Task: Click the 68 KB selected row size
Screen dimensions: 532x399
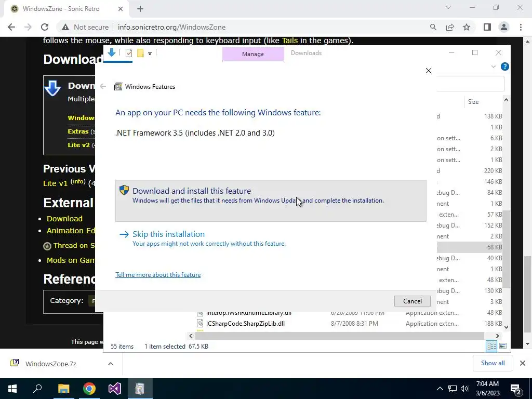Action: tap(495, 247)
